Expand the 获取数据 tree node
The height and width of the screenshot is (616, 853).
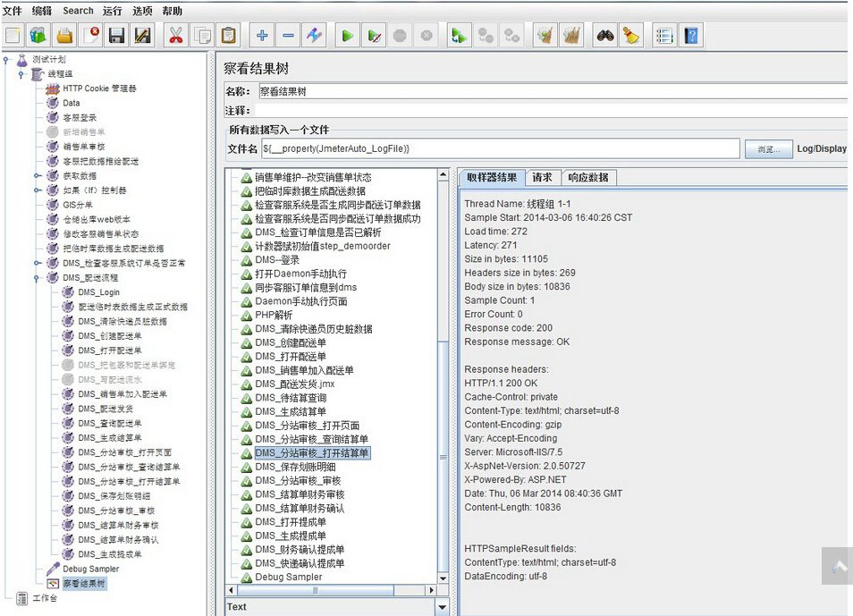click(x=38, y=176)
